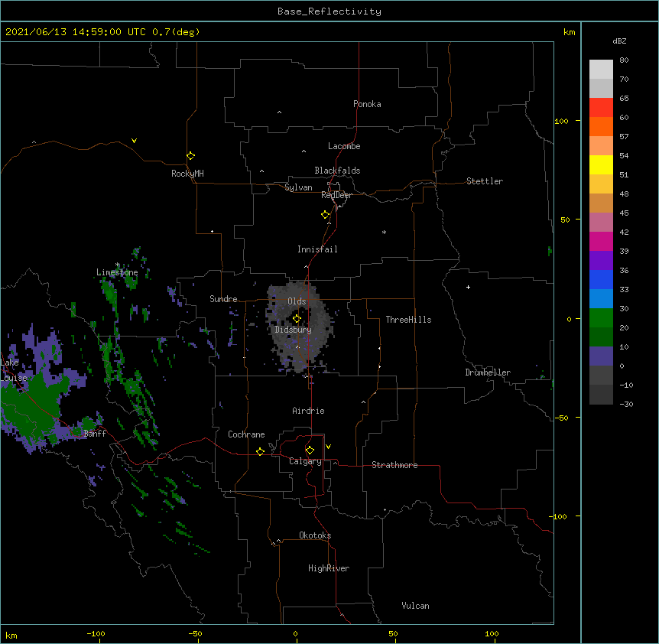Click the ThreeHills town label
The height and width of the screenshot is (644, 659).
point(408,320)
